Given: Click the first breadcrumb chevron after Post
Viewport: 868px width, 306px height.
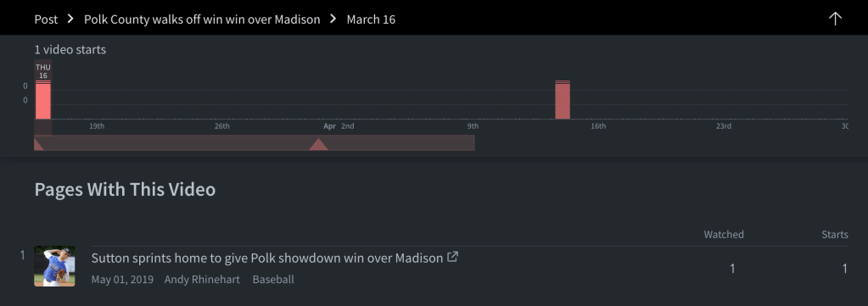Looking at the screenshot, I should 70,19.
